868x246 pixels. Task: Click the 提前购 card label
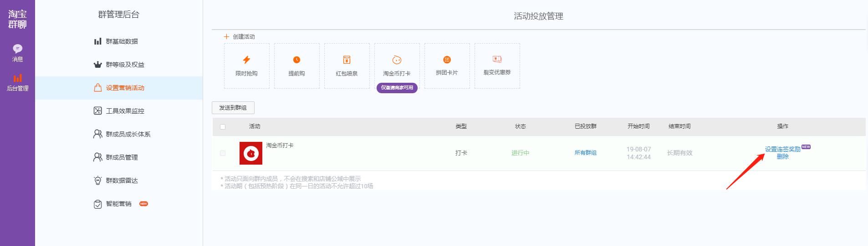[x=296, y=73]
